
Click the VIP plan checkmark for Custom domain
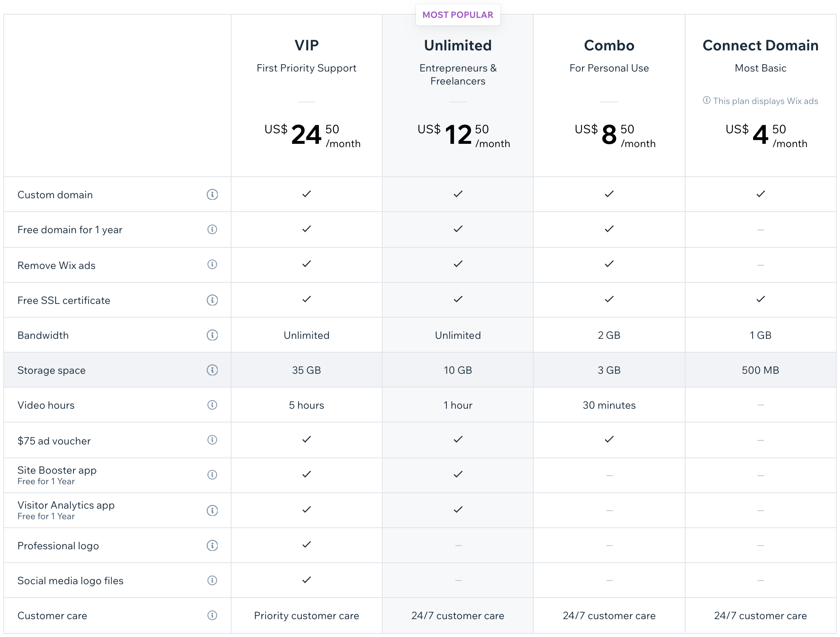pyautogui.click(x=306, y=194)
